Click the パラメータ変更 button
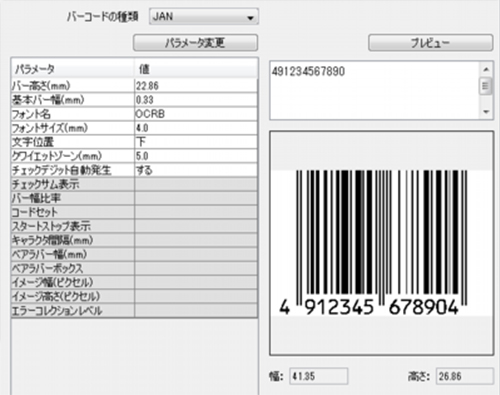This screenshot has width=500, height=395. click(x=195, y=43)
